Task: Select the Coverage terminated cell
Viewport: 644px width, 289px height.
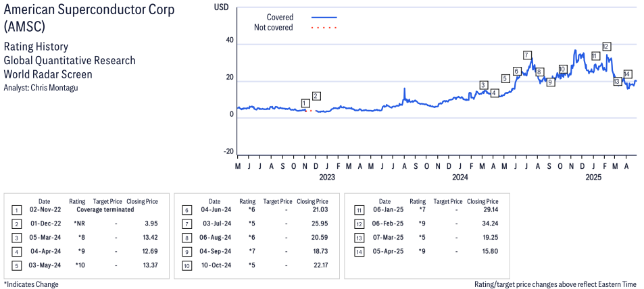Action: (x=106, y=210)
